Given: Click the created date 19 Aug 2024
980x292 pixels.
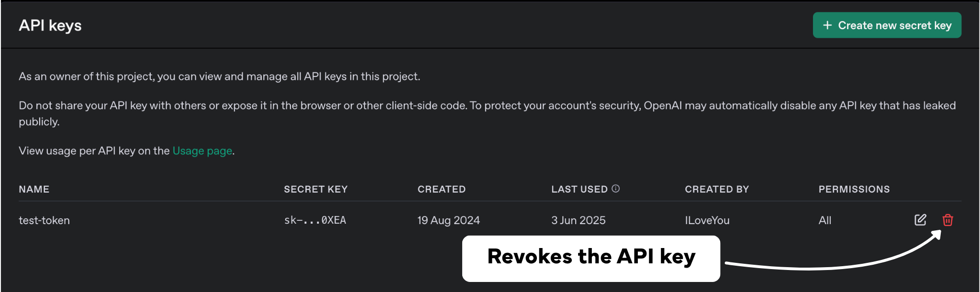Looking at the screenshot, I should [448, 220].
